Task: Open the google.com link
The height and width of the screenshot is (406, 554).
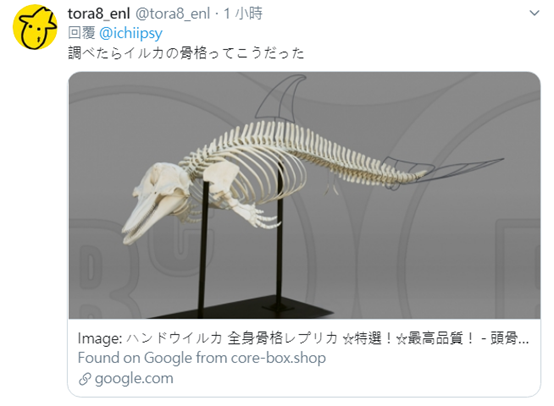Action: click(x=134, y=378)
